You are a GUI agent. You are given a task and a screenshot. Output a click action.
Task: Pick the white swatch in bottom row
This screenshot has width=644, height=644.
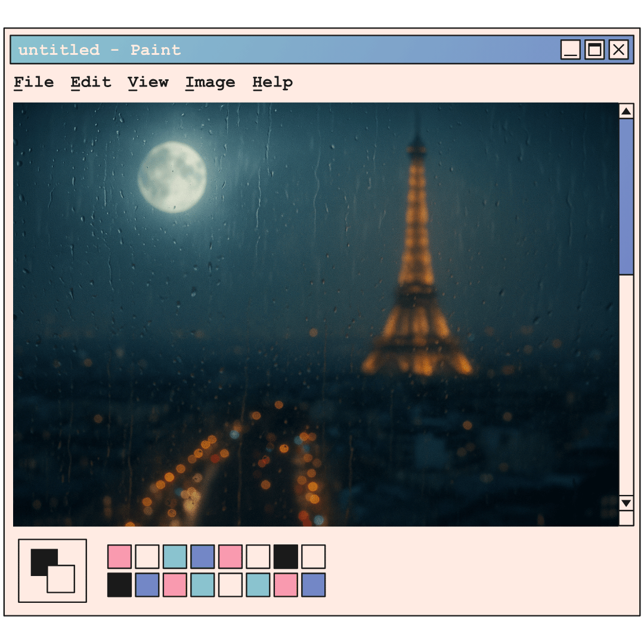(x=230, y=585)
